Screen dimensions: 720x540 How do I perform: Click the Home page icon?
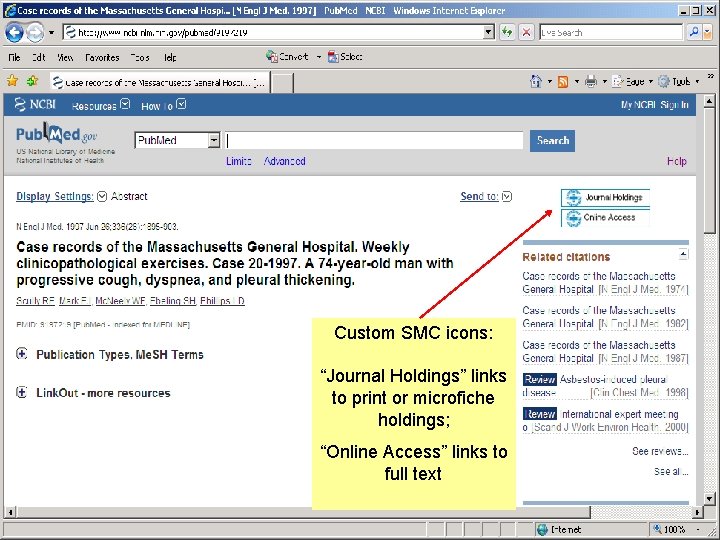coord(536,81)
